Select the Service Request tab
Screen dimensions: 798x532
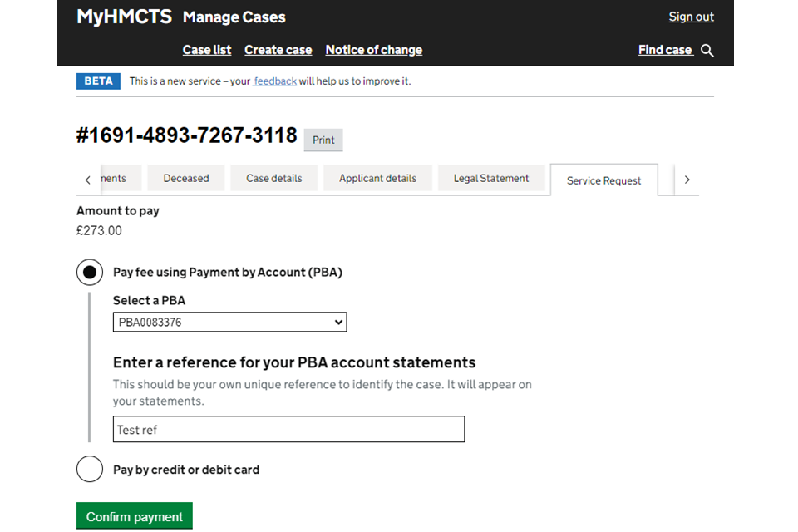click(x=603, y=180)
